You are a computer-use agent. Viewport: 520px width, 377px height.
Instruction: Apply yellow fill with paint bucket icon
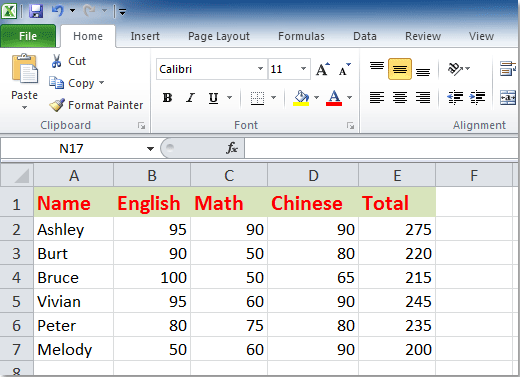tap(301, 98)
